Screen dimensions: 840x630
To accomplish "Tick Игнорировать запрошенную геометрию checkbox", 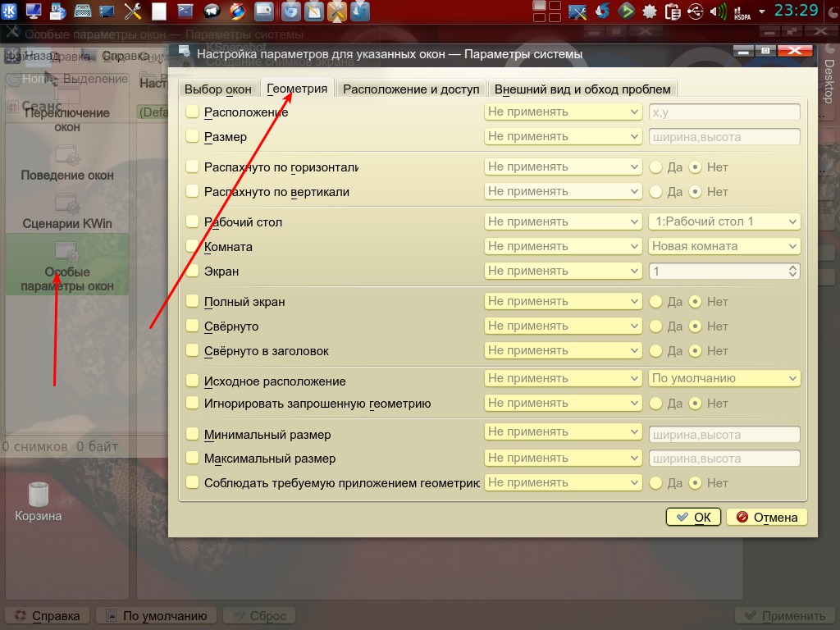I will coord(192,404).
